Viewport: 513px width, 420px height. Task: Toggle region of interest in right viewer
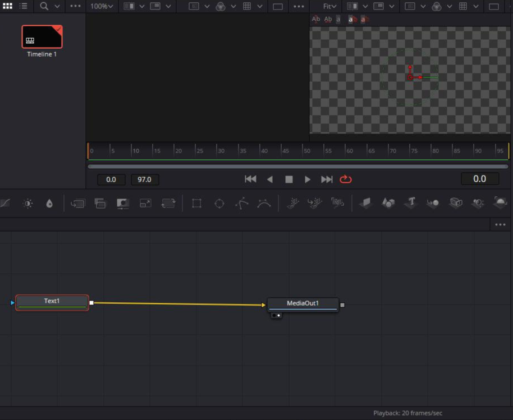[410, 6]
